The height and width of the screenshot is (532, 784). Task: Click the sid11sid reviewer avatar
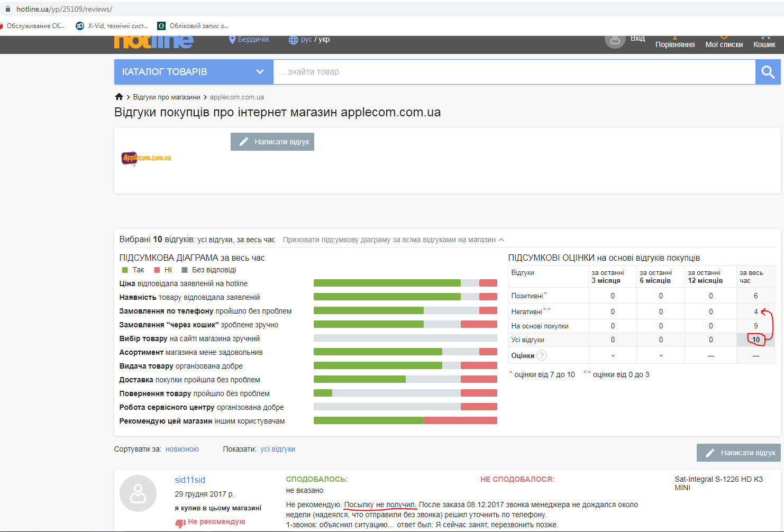138,493
